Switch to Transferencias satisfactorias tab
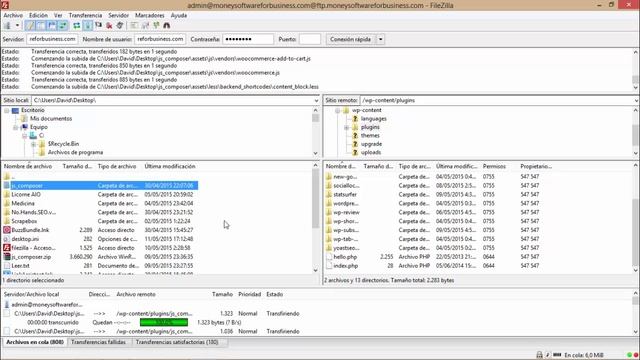The image size is (640, 360). tap(177, 342)
